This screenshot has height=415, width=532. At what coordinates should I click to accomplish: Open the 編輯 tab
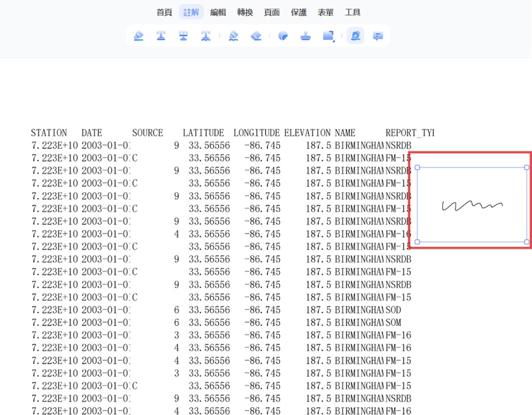click(218, 12)
